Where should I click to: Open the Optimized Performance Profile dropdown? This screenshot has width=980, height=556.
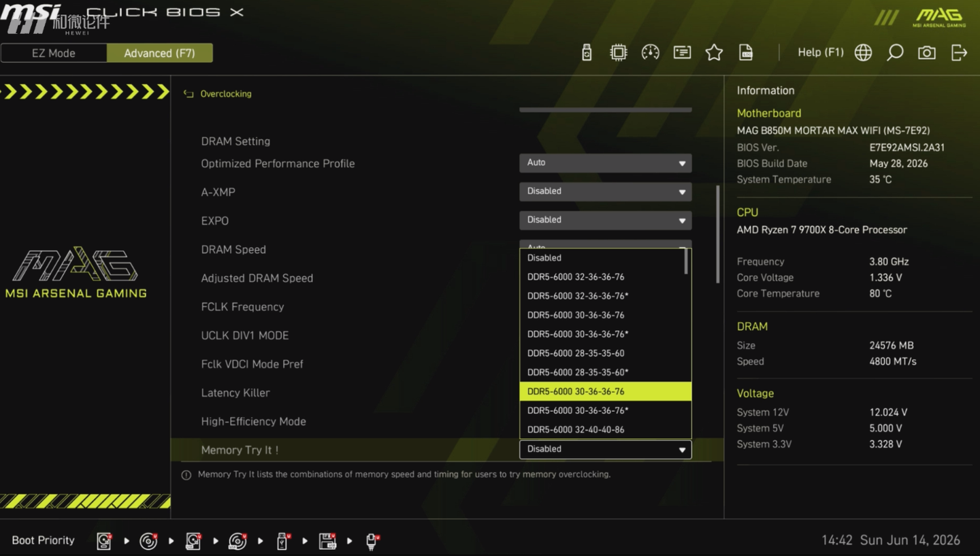point(605,163)
